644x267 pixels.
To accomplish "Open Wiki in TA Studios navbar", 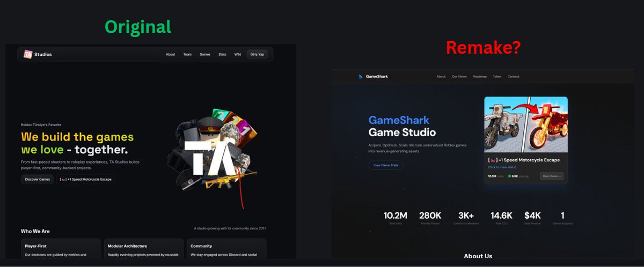I will tap(238, 54).
